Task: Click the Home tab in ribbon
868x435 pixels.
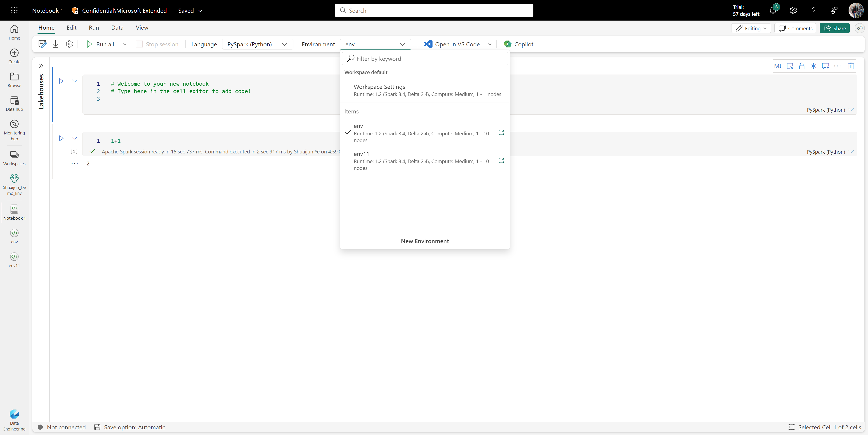Action: pos(46,27)
